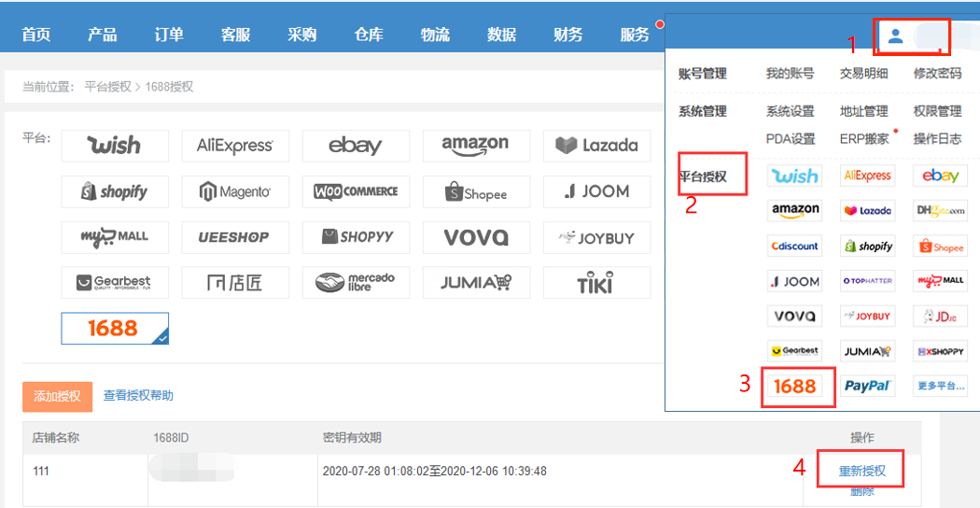Select the SHOPYY platform tile
980x508 pixels.
coord(356,237)
